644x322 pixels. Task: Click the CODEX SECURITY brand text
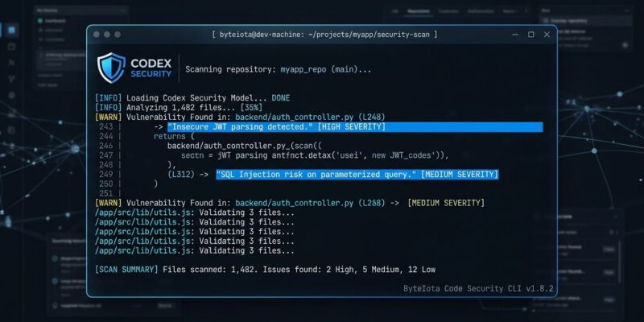[151, 68]
